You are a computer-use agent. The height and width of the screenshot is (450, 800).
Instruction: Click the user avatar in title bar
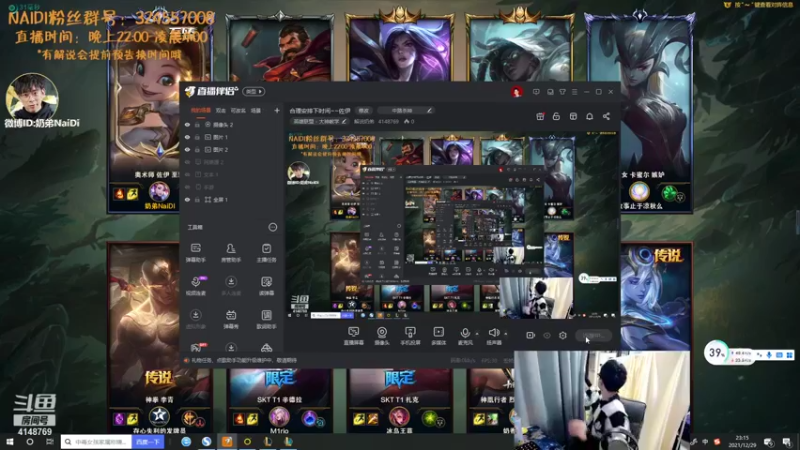pos(516,92)
